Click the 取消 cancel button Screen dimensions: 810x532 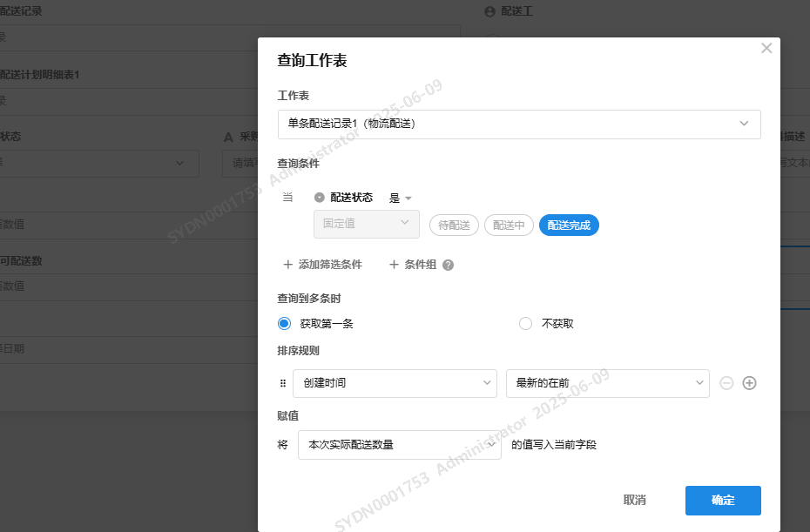pos(635,501)
